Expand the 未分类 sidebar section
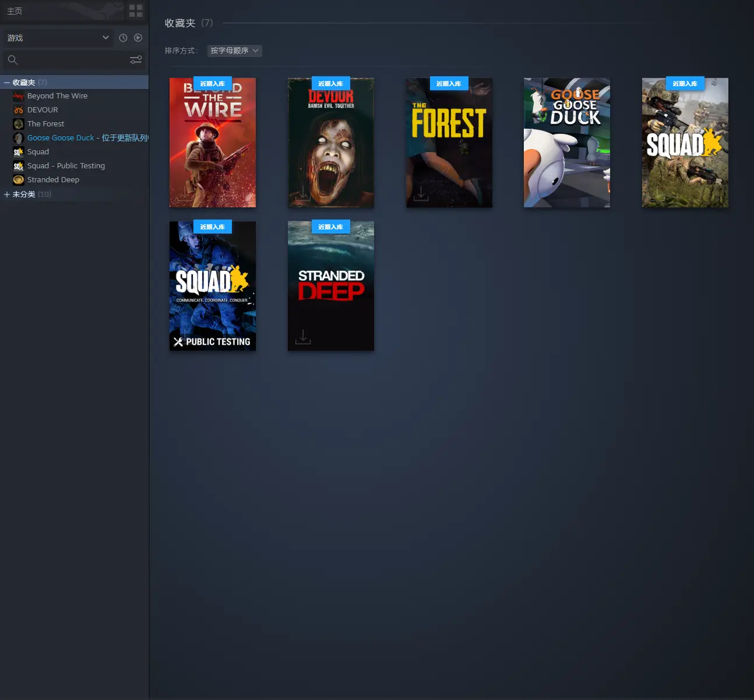The height and width of the screenshot is (700, 754). click(7, 195)
